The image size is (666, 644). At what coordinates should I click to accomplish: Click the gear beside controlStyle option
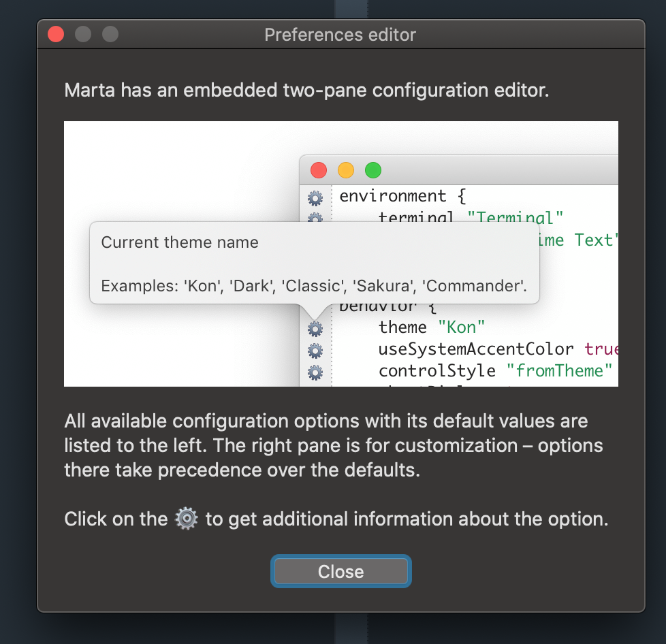(x=315, y=372)
